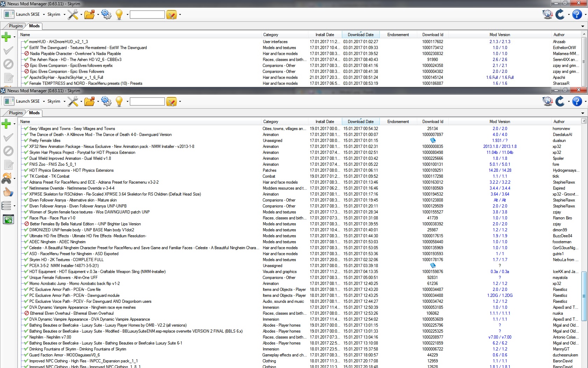Click search text field in lower toolbar
The height and width of the screenshot is (368, 588).
pos(147,102)
